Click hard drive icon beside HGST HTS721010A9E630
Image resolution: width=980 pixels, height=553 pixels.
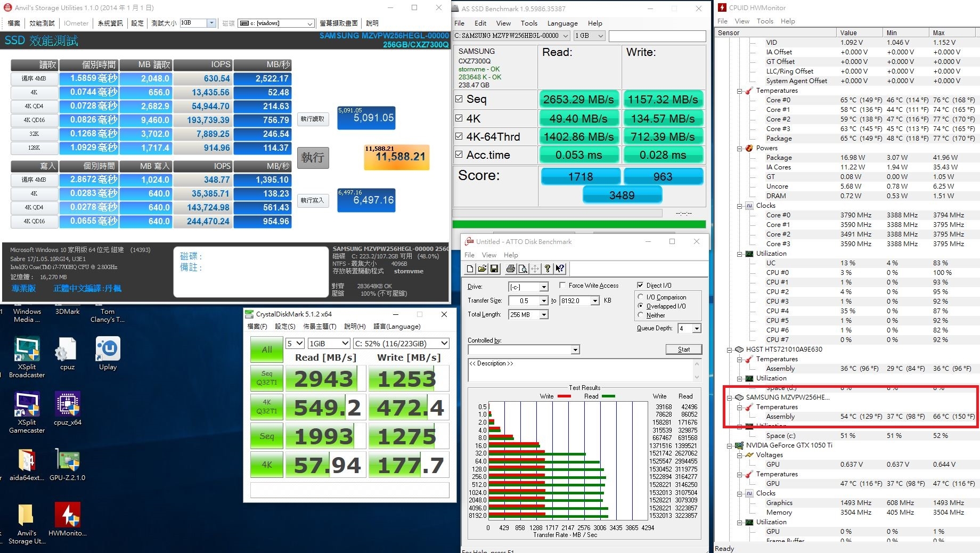coord(739,349)
